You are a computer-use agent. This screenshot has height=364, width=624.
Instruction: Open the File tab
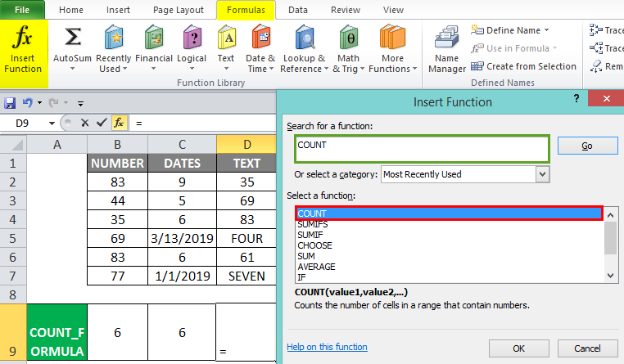coord(22,10)
